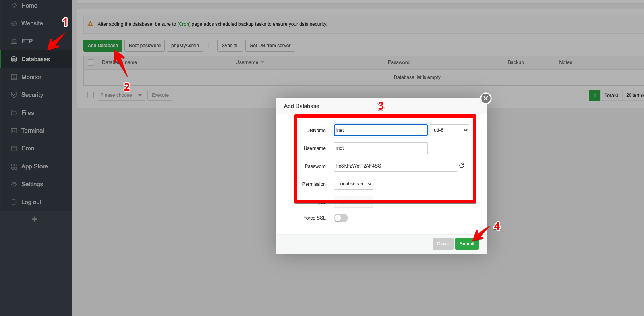Regenerate the password with the refresh icon
644x316 pixels.
462,166
